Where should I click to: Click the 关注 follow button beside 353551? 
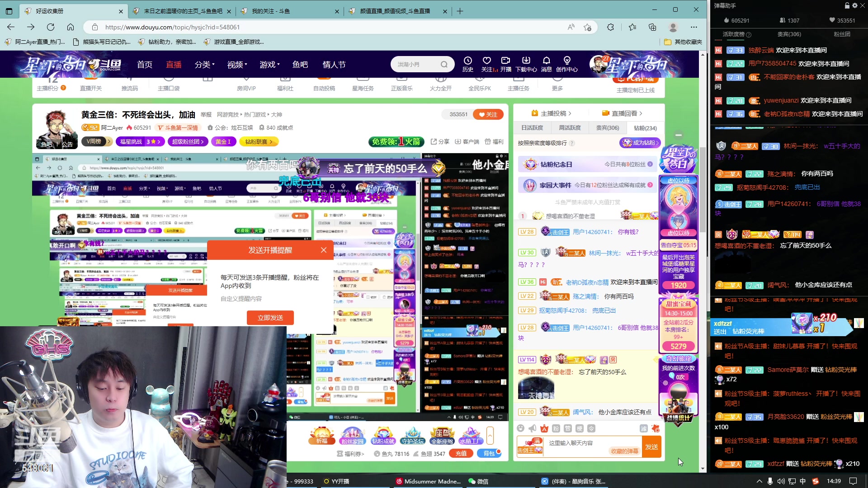click(x=488, y=114)
